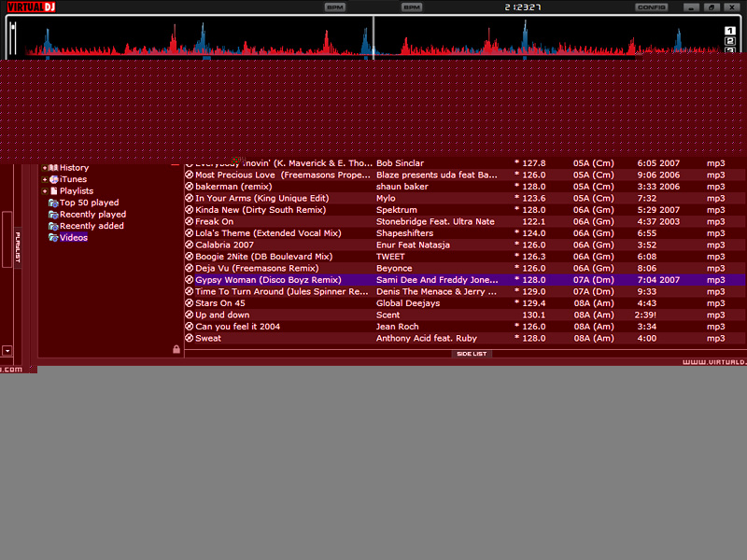
Task: Select the artist cell 'Jean Roch'
Action: [398, 327]
